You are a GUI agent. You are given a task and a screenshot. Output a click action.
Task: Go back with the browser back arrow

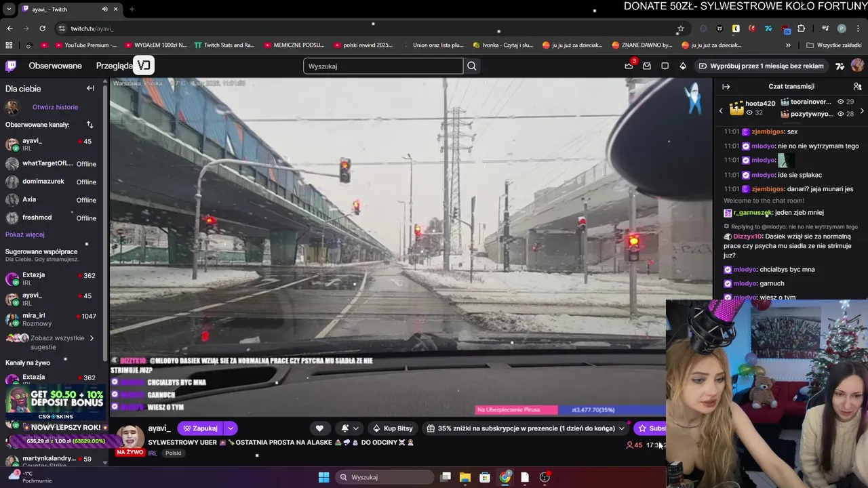coord(9,28)
